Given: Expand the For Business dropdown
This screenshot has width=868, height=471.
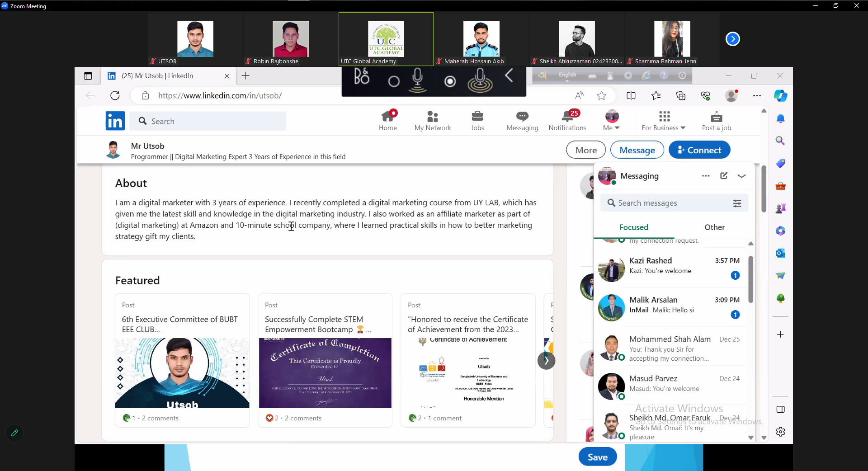Looking at the screenshot, I should (x=663, y=121).
